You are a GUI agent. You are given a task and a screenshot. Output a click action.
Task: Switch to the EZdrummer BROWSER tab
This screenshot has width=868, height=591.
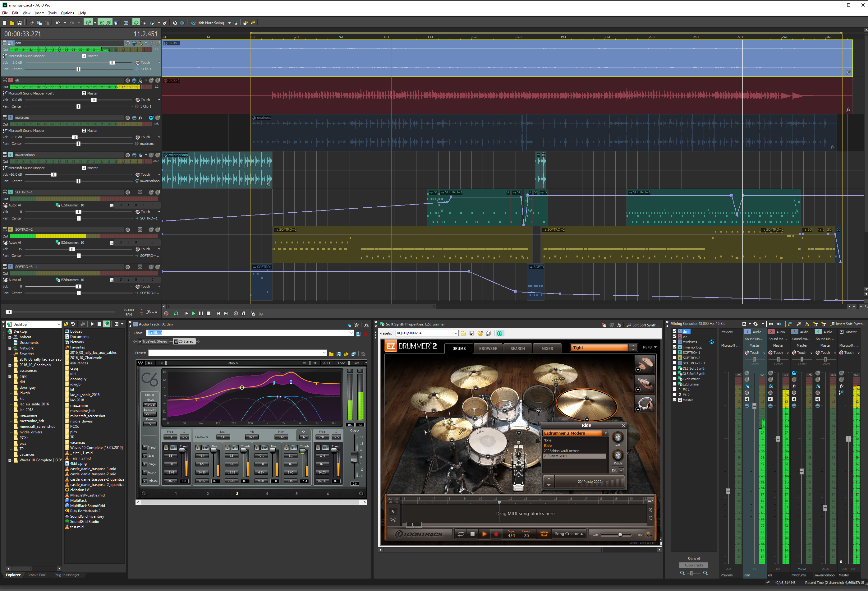point(488,349)
